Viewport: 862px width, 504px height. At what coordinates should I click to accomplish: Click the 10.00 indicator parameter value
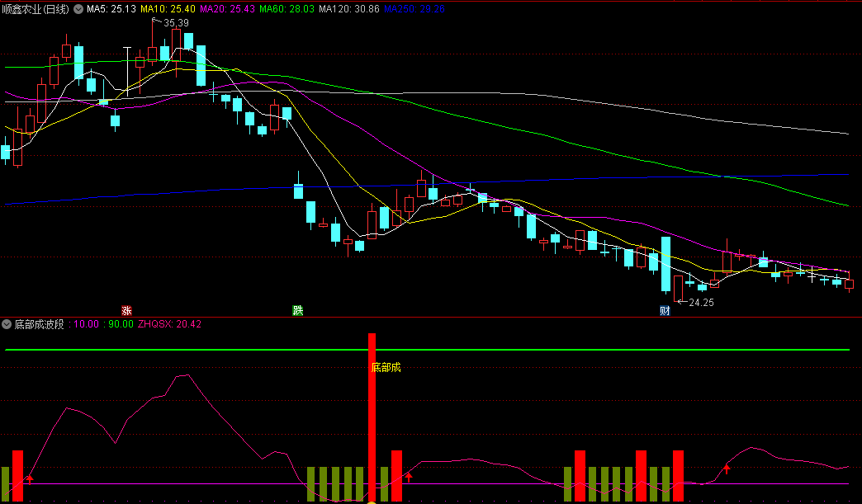pos(86,324)
